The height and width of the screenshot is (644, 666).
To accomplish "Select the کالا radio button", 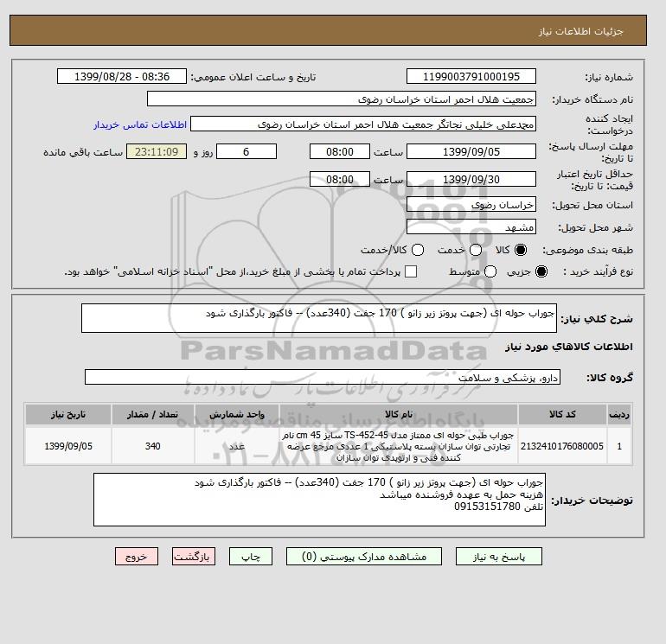I will 521,250.
